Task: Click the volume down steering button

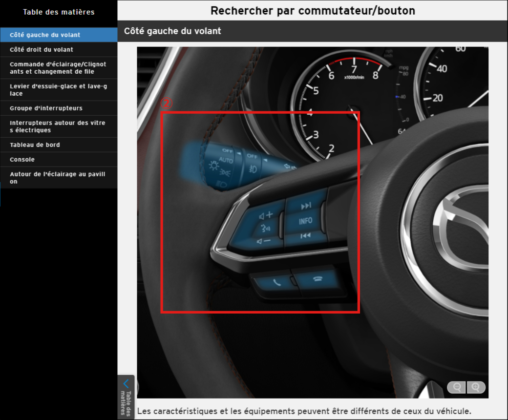Action: point(263,241)
